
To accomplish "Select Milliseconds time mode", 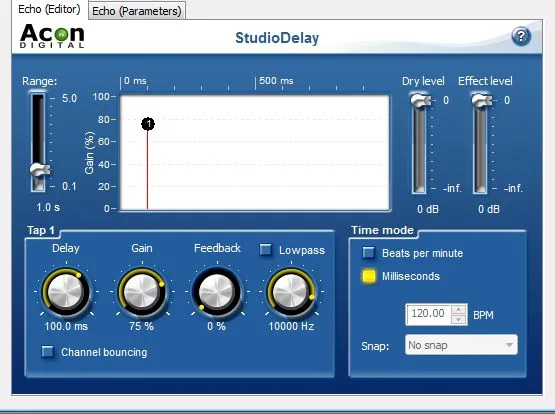I will pos(368,276).
